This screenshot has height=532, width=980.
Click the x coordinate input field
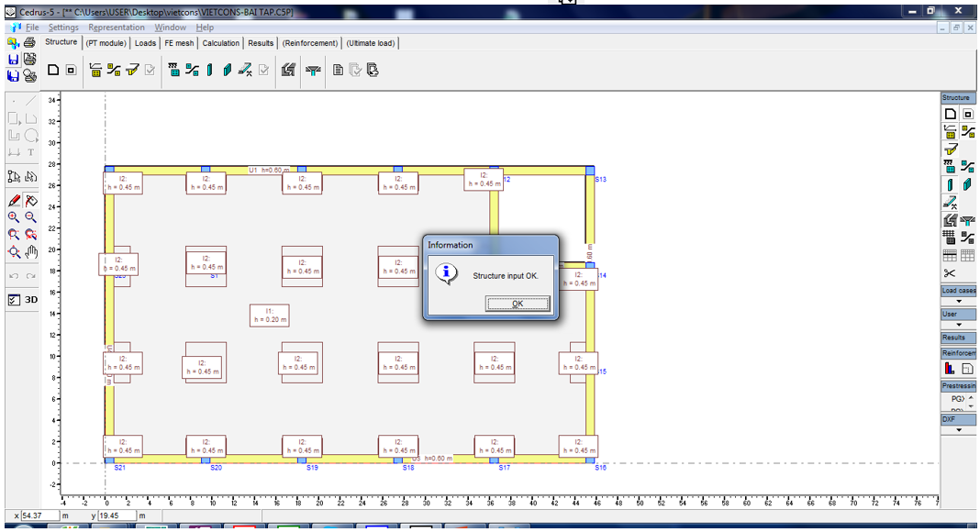point(40,515)
